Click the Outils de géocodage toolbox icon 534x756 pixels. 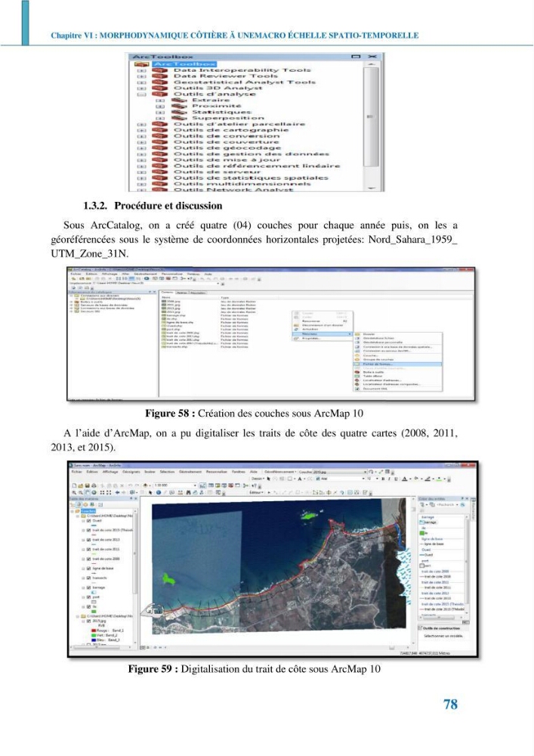[x=159, y=148]
